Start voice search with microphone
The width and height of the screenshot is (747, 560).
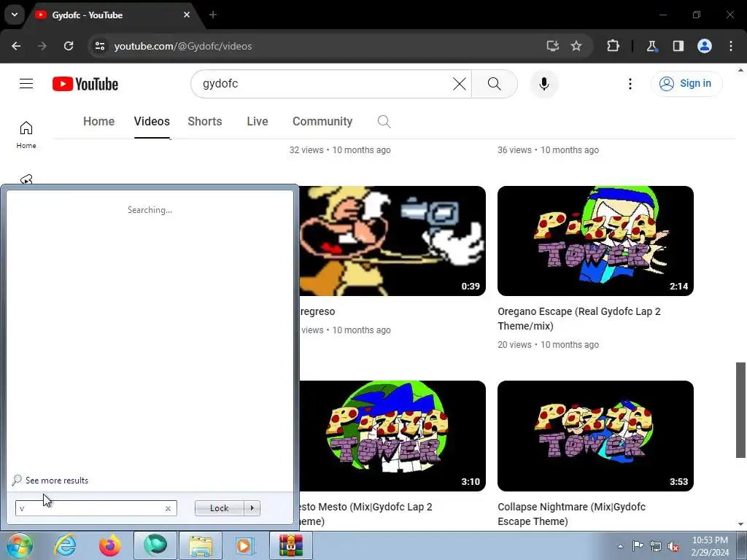[544, 84]
